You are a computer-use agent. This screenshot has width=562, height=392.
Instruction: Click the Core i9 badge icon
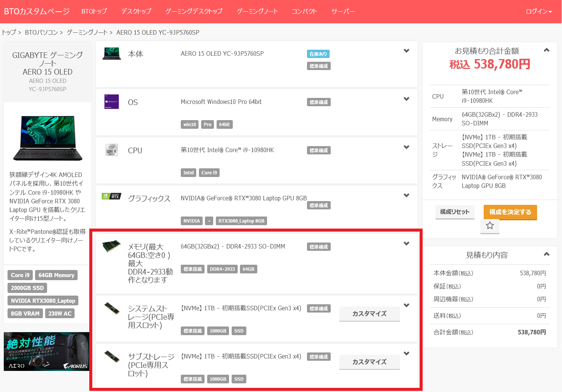pos(111,150)
